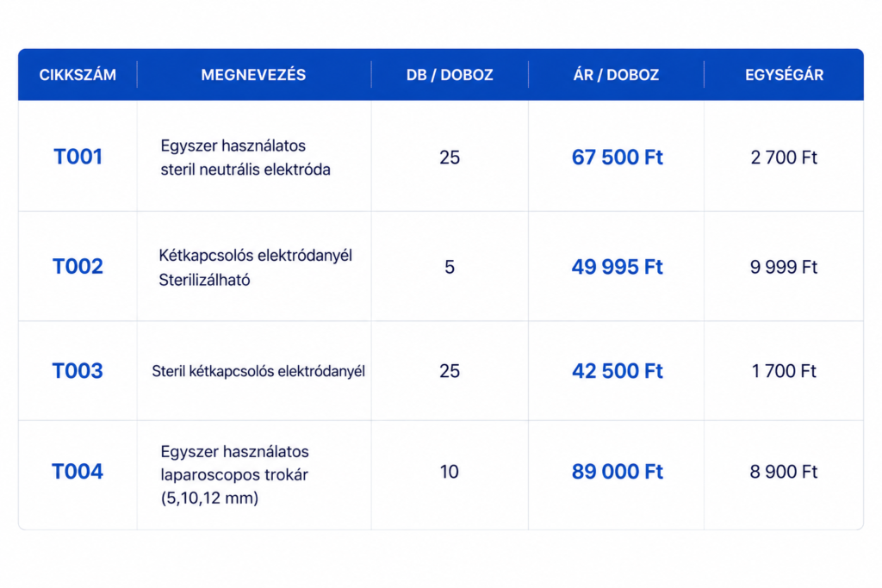Open the T004 item code link
The height and width of the screenshot is (588, 882).
point(78,472)
